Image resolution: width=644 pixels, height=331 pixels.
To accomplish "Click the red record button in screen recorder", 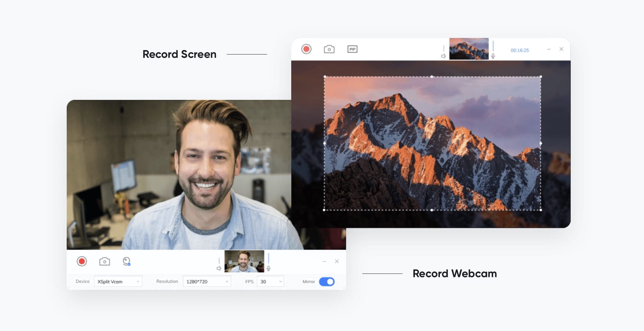I will pyautogui.click(x=306, y=49).
